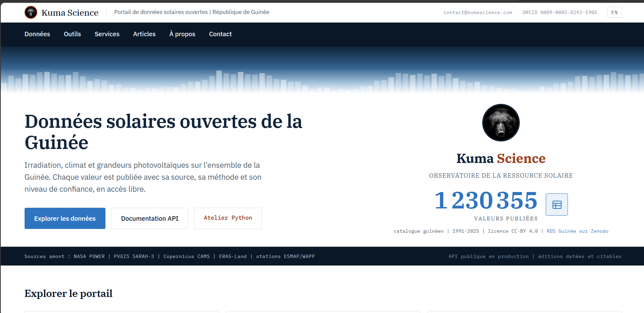644x313 pixels.
Task: Switch language with the EN button
Action: click(614, 12)
